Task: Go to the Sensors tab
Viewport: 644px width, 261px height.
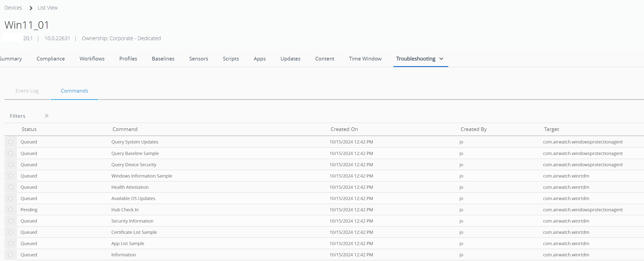Action: click(198, 59)
